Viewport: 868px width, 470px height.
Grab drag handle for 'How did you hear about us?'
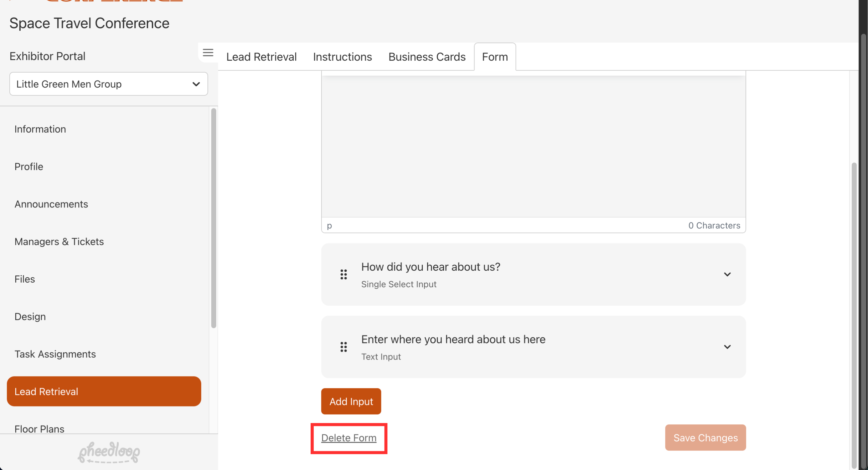344,274
